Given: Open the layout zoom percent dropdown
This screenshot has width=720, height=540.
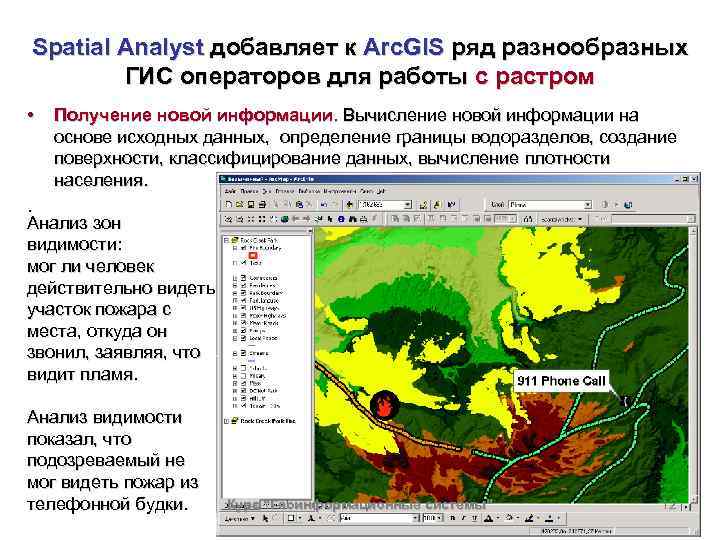Looking at the screenshot, I should click(x=513, y=219).
